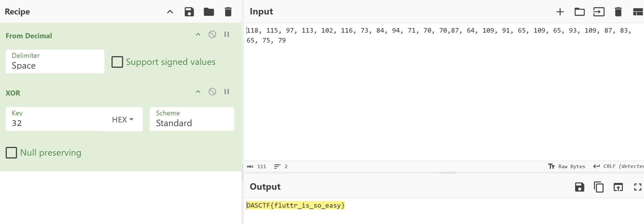Save the recipe with the disk icon

point(189,12)
